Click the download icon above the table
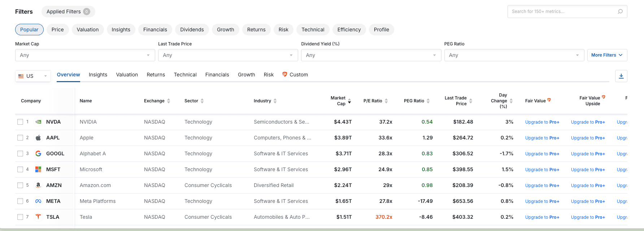 tap(621, 76)
